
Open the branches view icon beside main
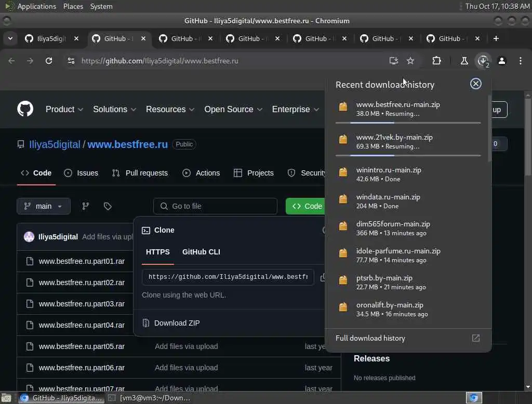86,206
